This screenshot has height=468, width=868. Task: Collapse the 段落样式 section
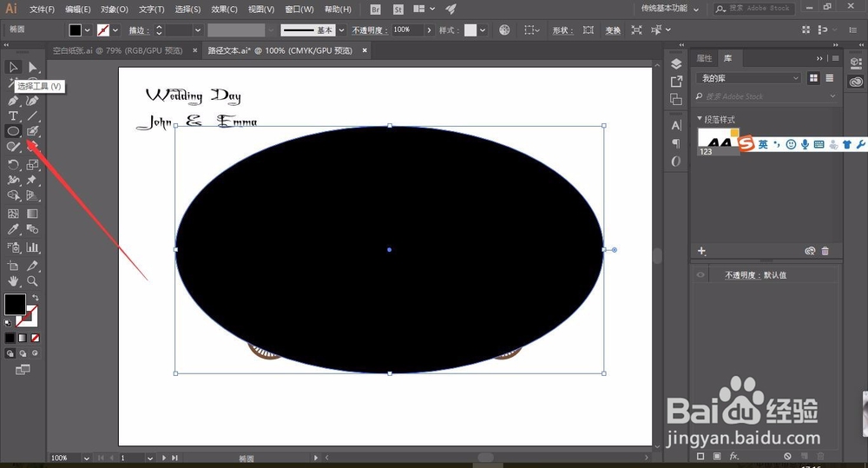coord(700,119)
